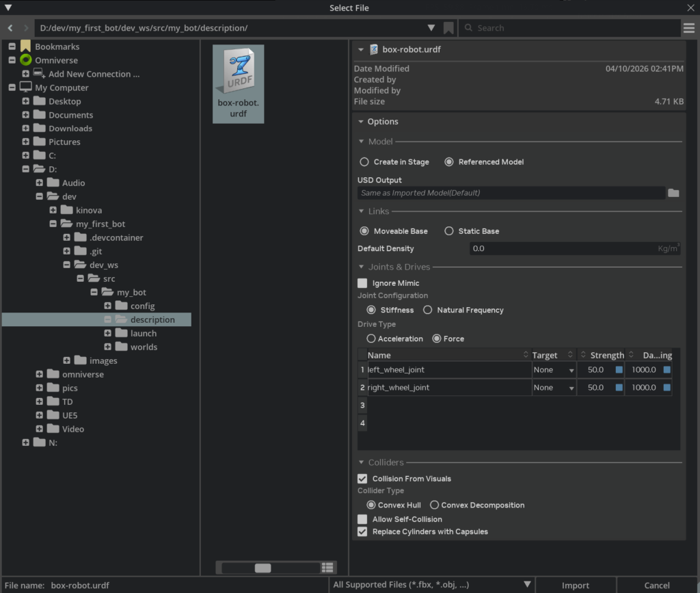Enable Allow Self-Collision checkbox

(362, 519)
